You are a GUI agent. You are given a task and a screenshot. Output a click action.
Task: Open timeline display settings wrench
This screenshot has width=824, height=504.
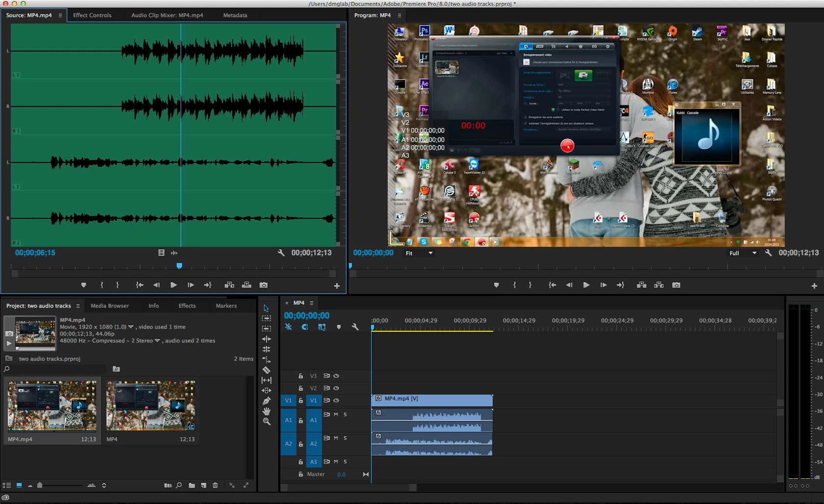355,327
